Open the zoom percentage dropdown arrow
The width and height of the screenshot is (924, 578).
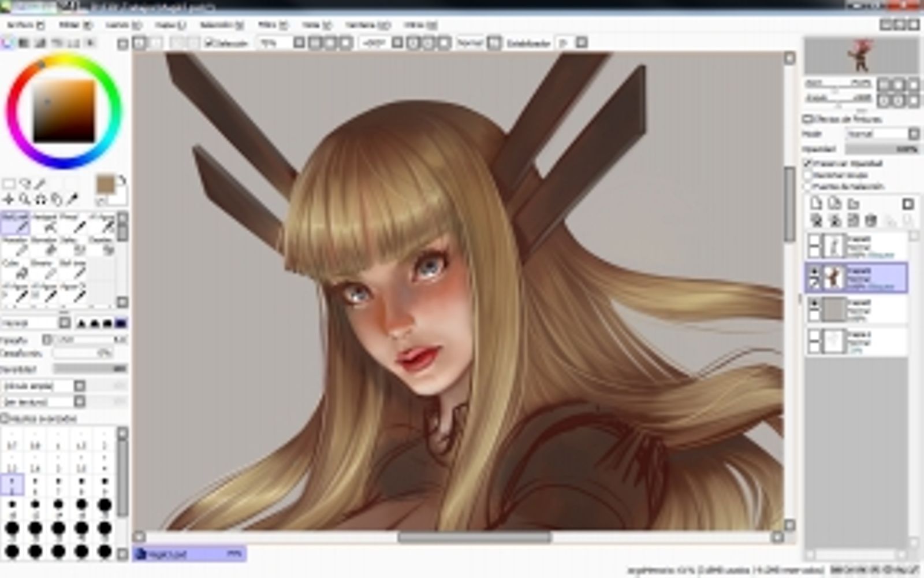tap(299, 43)
